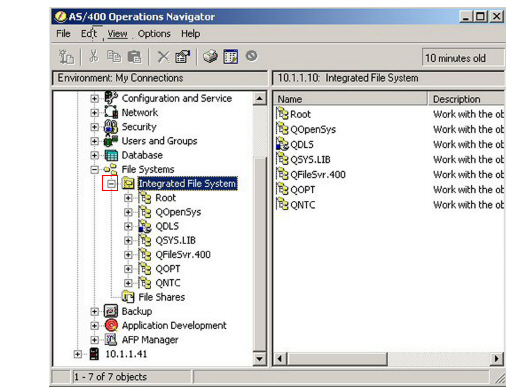Click the Cancel/stop circular toolbar icon
Image resolution: width=514 pixels, height=388 pixels.
pyautogui.click(x=251, y=56)
